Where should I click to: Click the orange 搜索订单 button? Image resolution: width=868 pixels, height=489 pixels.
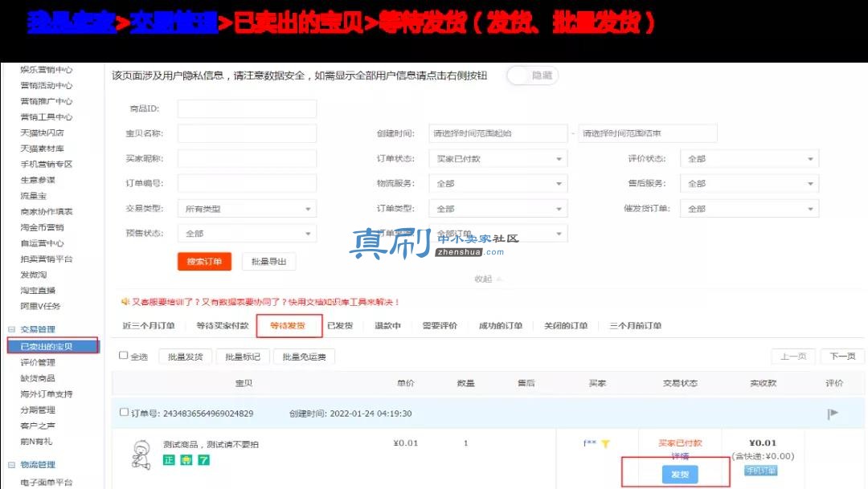pyautogui.click(x=204, y=262)
